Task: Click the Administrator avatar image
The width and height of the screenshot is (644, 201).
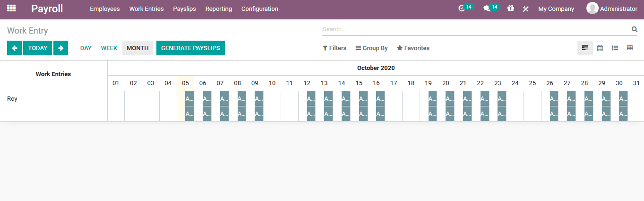Action: coord(592,9)
